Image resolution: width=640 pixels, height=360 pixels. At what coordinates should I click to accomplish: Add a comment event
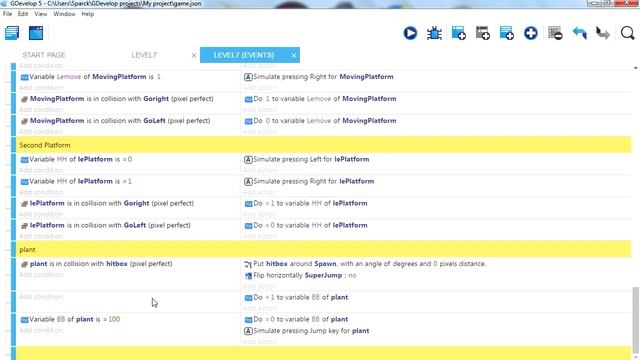pos(507,33)
